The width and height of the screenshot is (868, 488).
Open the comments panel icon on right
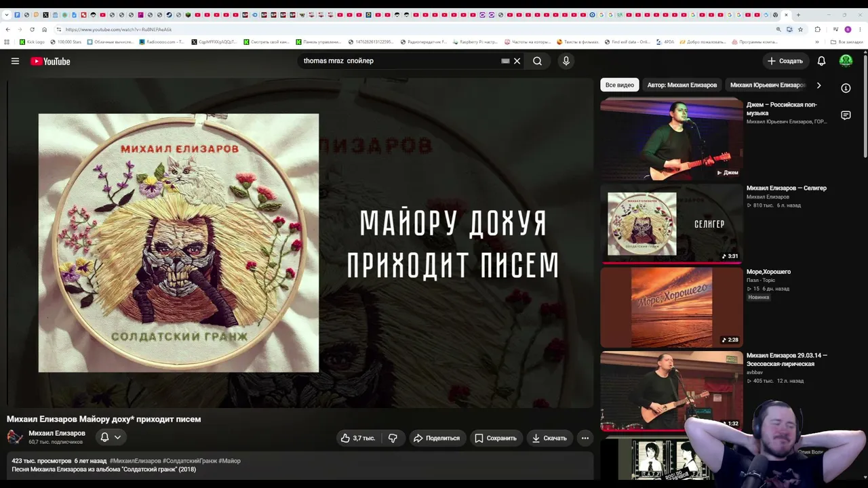846,115
